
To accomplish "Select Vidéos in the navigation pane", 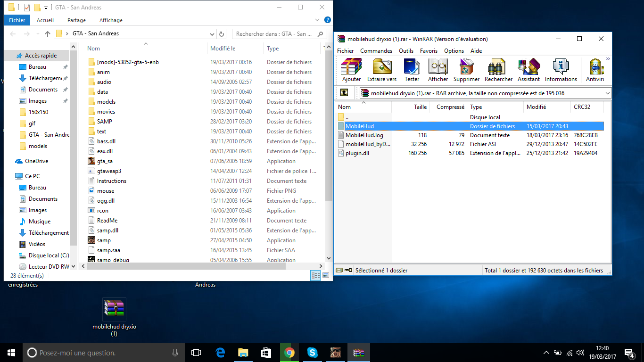I will click(x=37, y=244).
